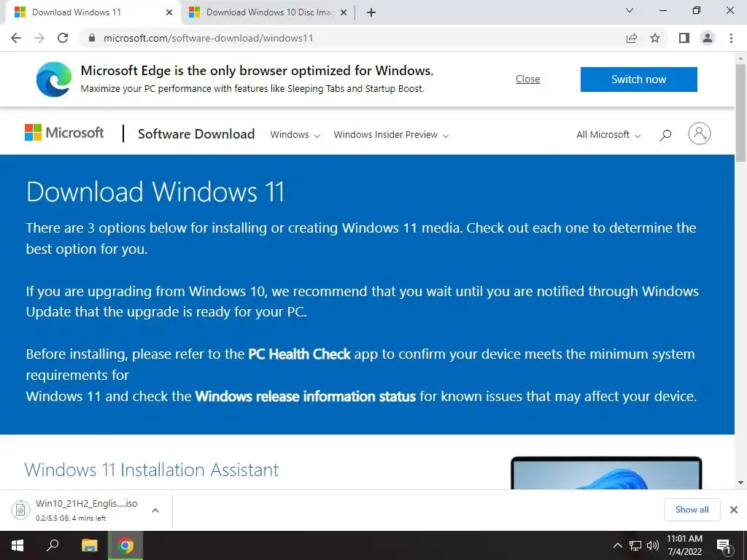Image resolution: width=747 pixels, height=560 pixels.
Task: Expand the Windows dropdown menu
Action: [x=295, y=135]
